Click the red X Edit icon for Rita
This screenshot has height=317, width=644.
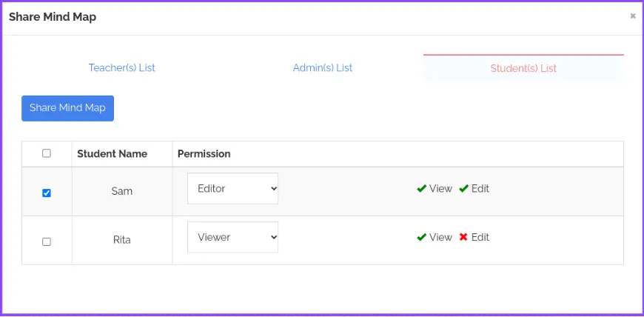pyautogui.click(x=463, y=237)
